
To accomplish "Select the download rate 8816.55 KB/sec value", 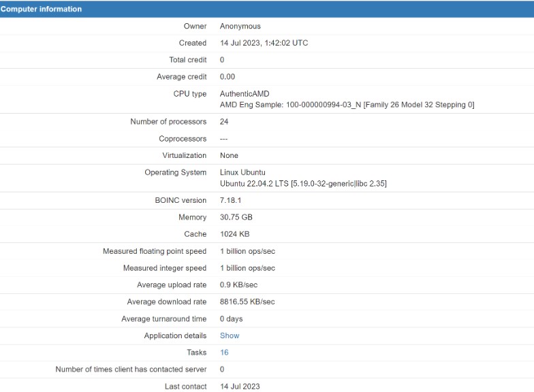I will (247, 301).
